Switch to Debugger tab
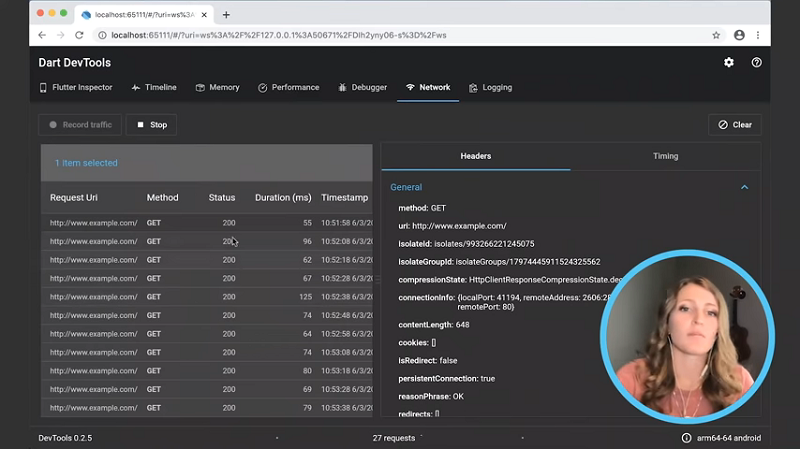This screenshot has height=449, width=800. click(363, 87)
